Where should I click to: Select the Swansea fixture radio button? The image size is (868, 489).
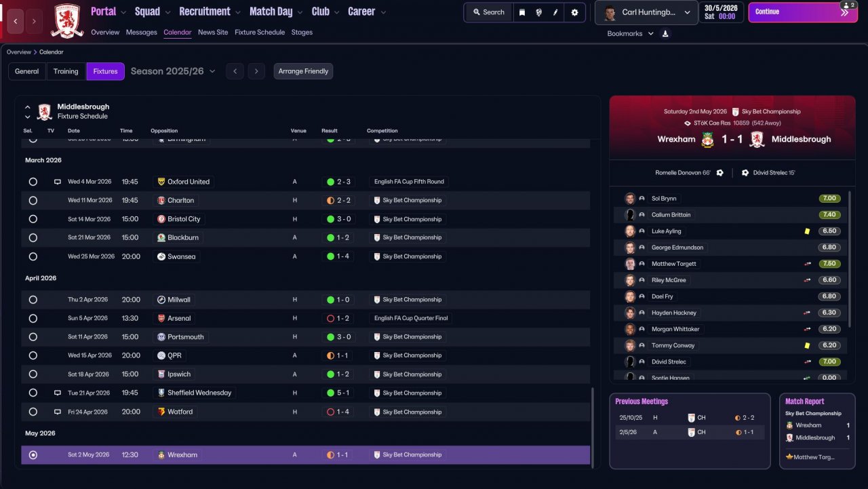33,256
